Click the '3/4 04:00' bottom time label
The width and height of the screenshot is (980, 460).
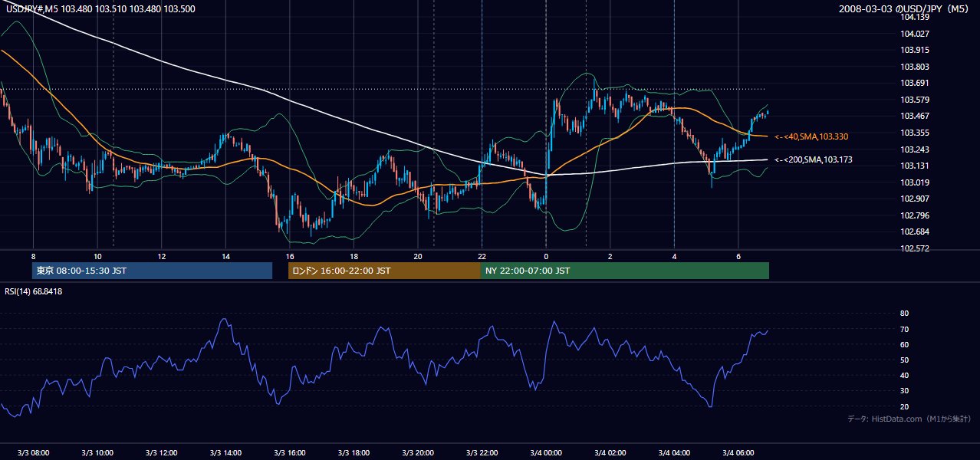coord(674,452)
